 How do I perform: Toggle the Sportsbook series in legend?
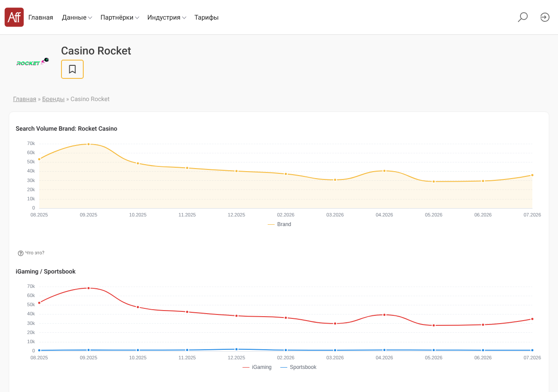point(298,367)
